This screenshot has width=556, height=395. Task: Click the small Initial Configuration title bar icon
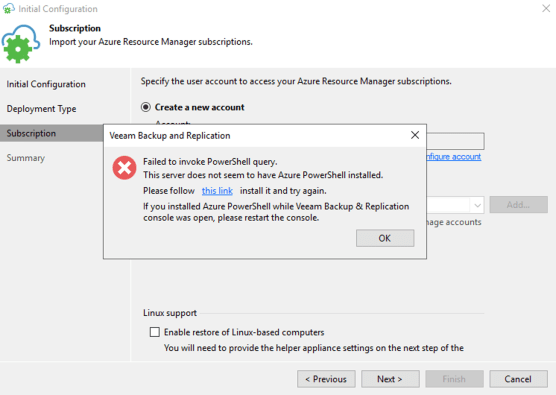pyautogui.click(x=9, y=9)
